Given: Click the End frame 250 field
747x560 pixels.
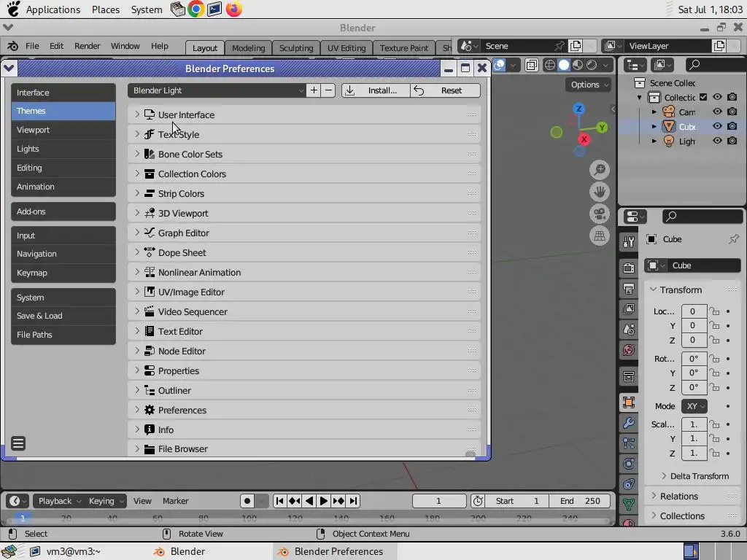Looking at the screenshot, I should click(579, 501).
